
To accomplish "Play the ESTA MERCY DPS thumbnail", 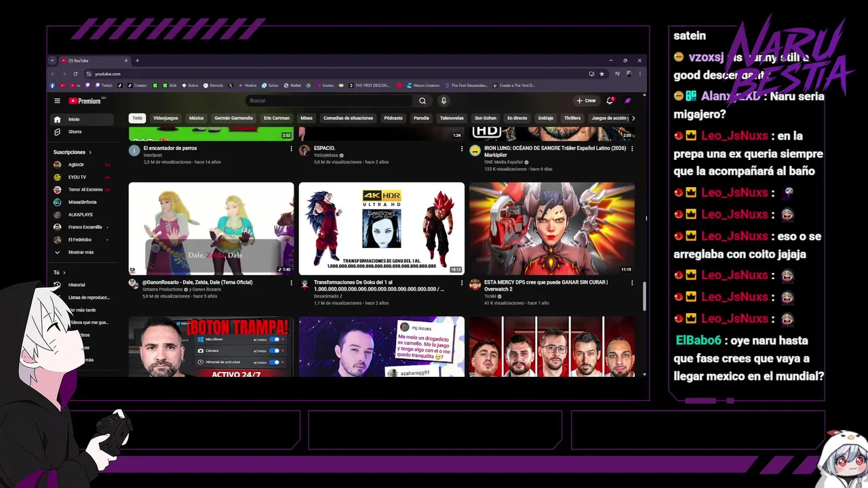I will tap(552, 228).
